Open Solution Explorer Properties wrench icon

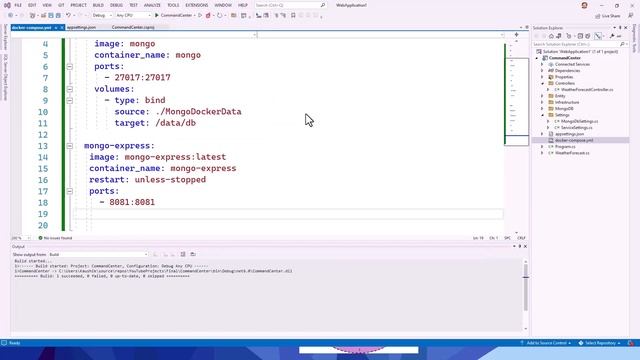click(612, 36)
